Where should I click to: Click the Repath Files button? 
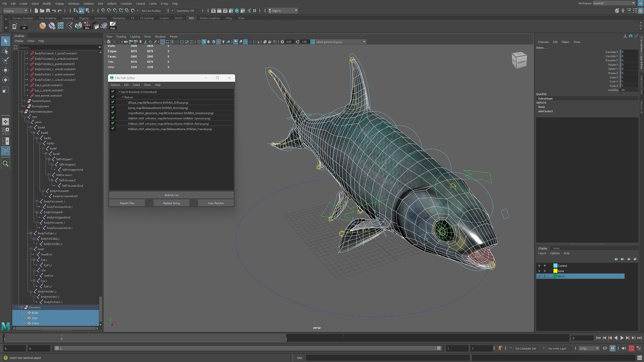click(x=127, y=203)
